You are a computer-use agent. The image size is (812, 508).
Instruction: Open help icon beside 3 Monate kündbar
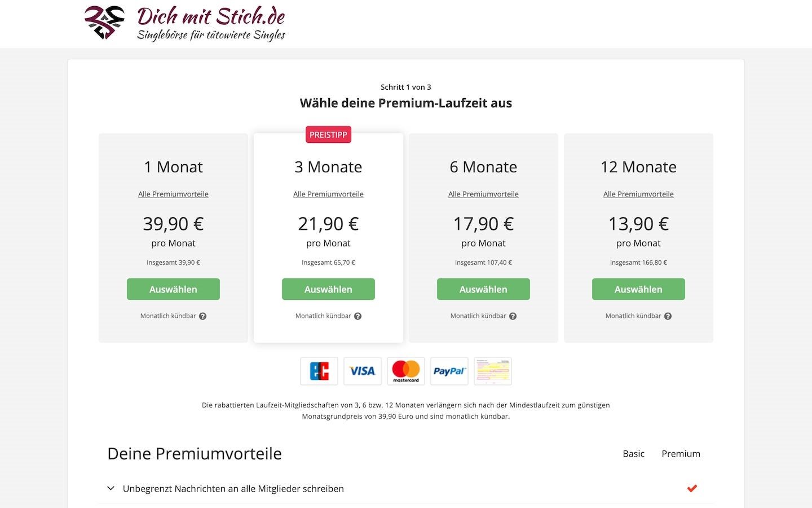coord(358,316)
